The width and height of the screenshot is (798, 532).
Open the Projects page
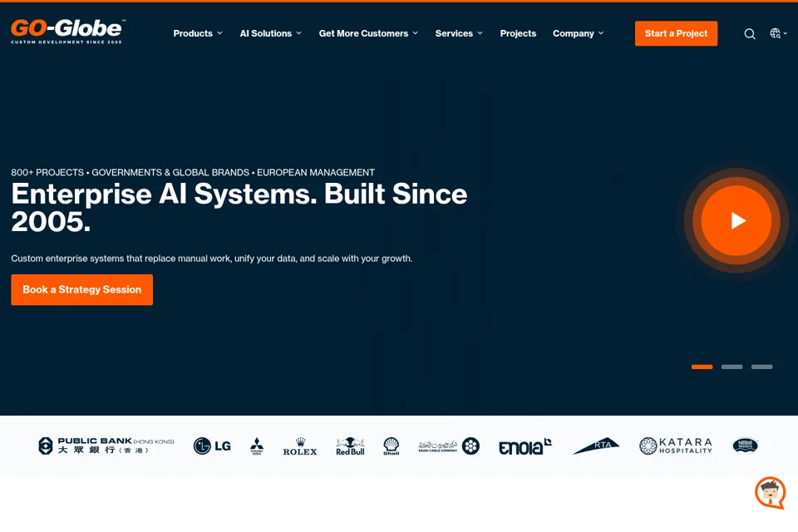point(518,33)
